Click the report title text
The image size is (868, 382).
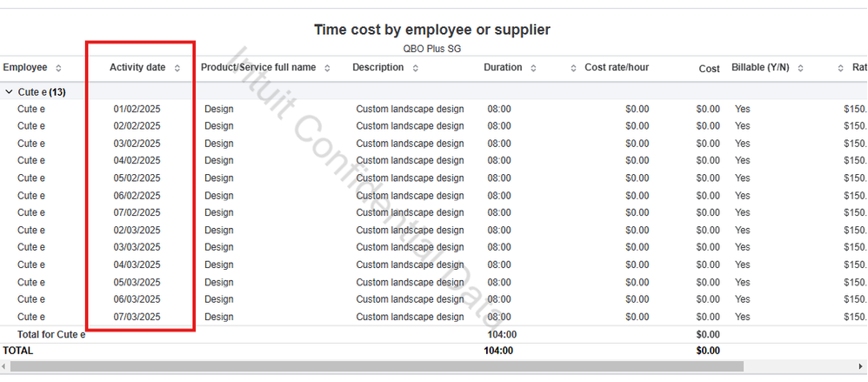tap(432, 30)
